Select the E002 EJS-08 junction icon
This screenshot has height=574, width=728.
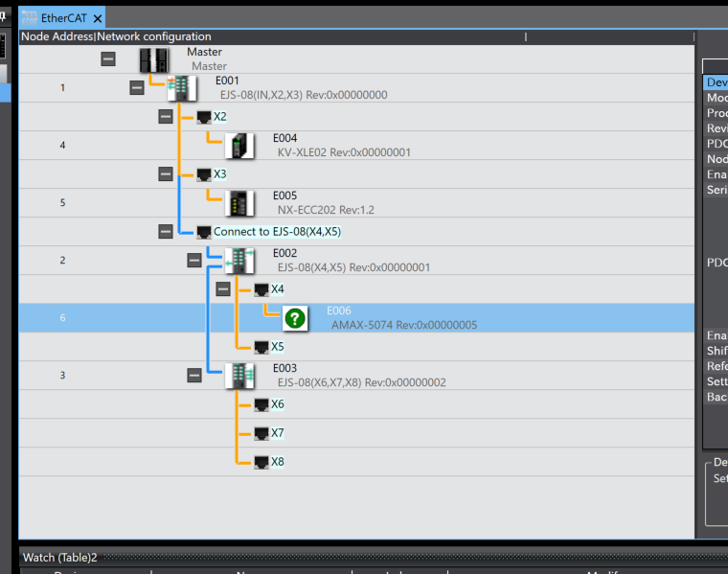tap(239, 261)
